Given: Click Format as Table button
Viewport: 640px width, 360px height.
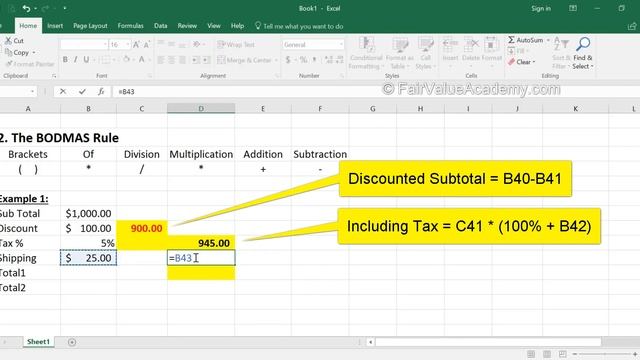Looking at the screenshot, I should pyautogui.click(x=400, y=53).
